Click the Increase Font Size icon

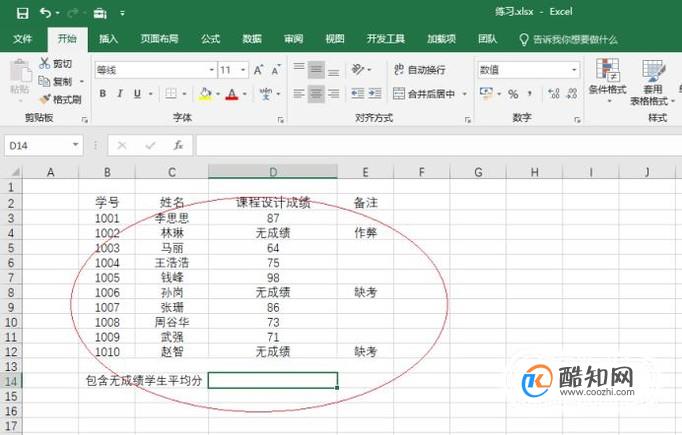(x=258, y=70)
